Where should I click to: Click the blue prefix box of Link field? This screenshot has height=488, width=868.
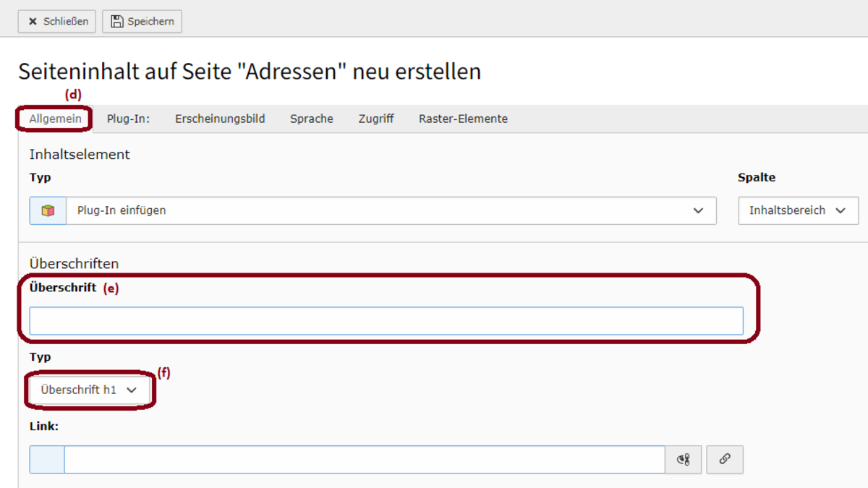point(47,459)
